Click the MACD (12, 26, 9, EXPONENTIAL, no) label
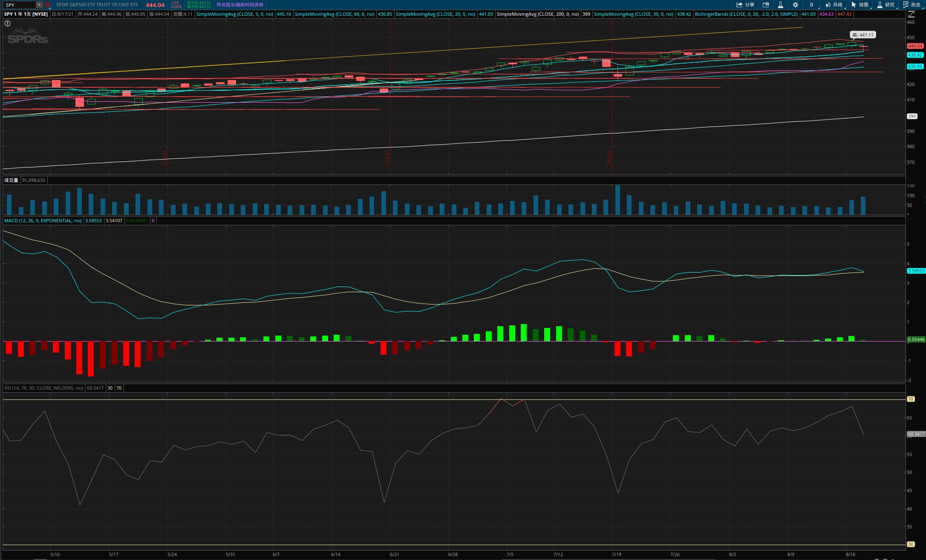Image resolution: width=926 pixels, height=560 pixels. pyautogui.click(x=43, y=221)
